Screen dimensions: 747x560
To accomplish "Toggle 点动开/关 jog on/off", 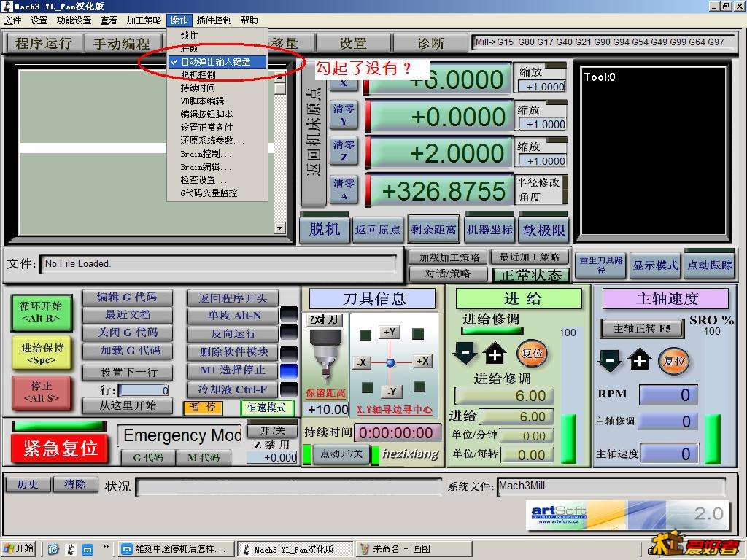I will click(341, 454).
